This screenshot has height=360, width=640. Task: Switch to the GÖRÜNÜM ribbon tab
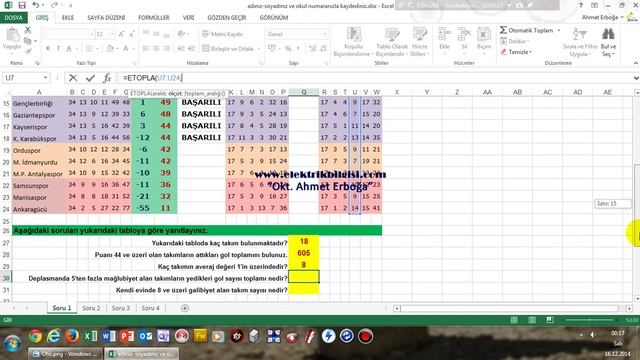click(x=274, y=18)
